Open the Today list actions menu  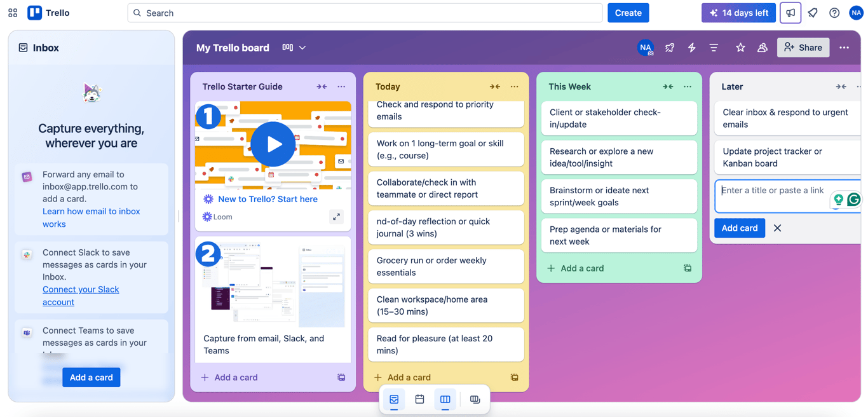coord(514,86)
